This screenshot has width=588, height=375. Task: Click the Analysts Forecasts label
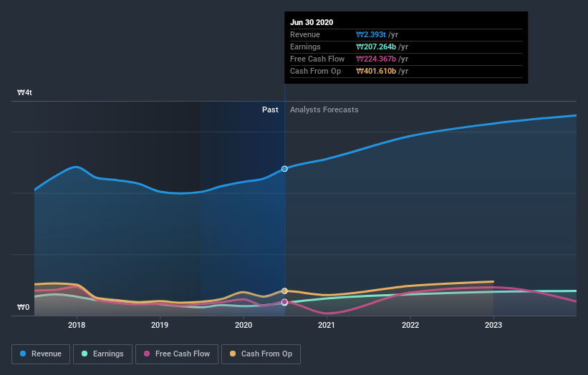[x=324, y=109]
